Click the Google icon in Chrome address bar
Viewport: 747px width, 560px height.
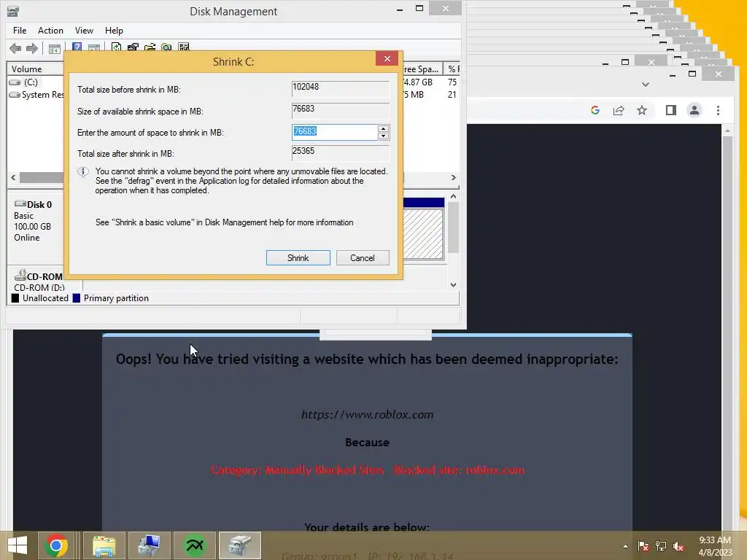(595, 111)
